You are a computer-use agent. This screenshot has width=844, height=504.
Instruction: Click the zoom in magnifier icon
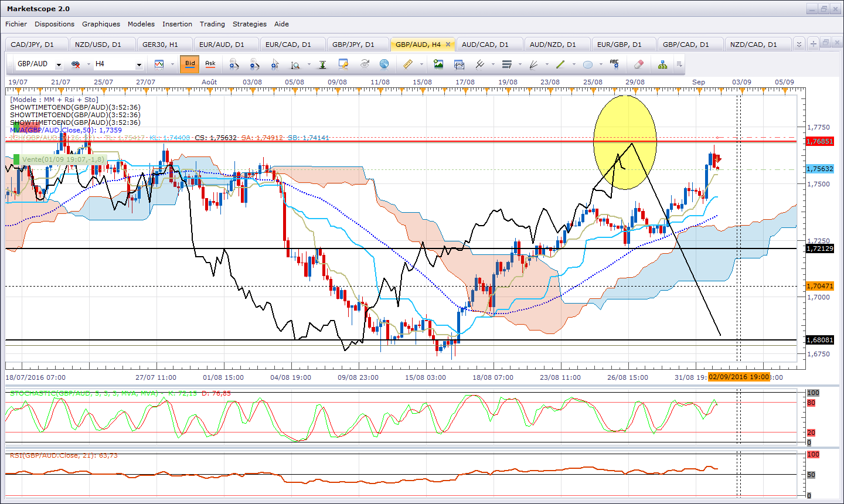coord(234,64)
